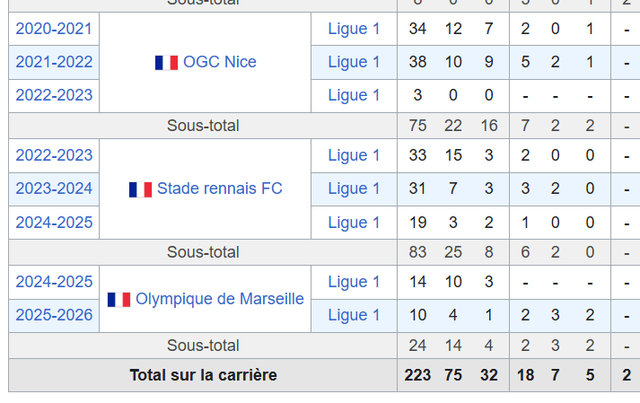Open the 2025-2026 season link

coord(54,316)
